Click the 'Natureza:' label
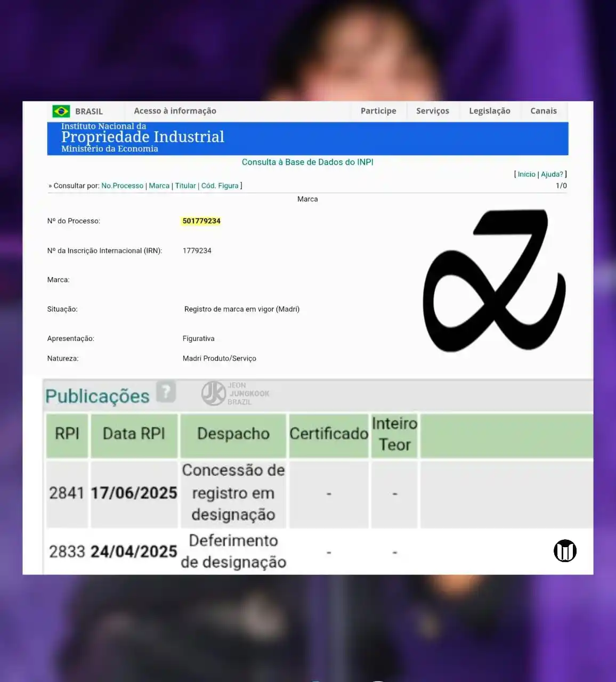 point(63,359)
